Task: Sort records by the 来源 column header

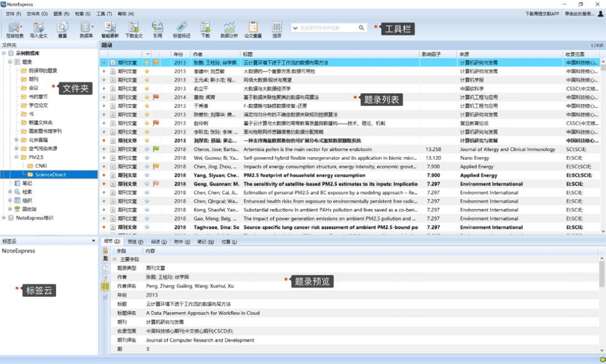Action: [x=509, y=54]
